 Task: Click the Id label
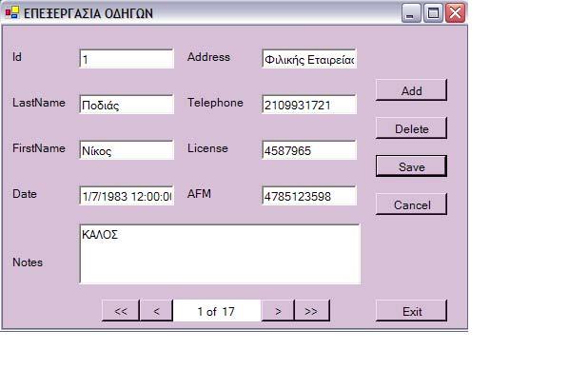tap(17, 57)
